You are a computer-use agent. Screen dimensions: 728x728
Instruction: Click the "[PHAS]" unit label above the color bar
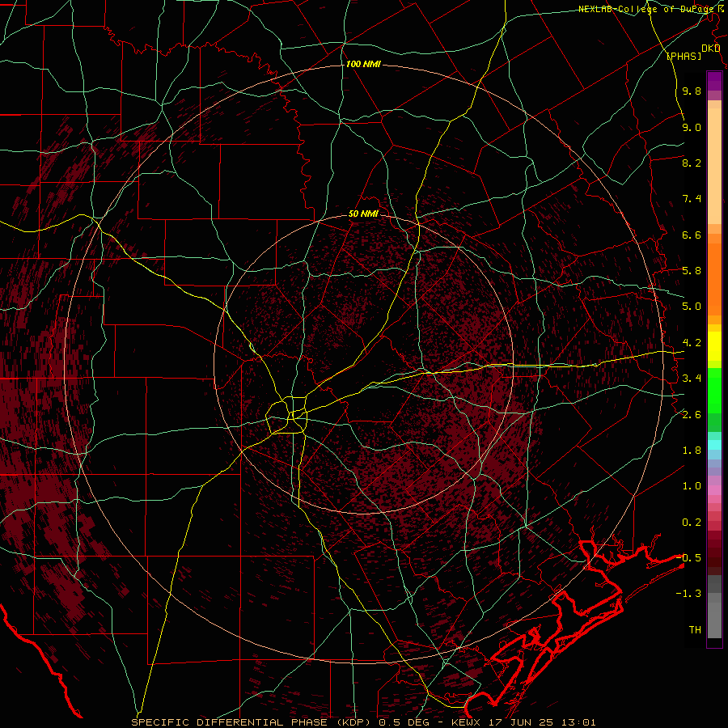tap(684, 56)
